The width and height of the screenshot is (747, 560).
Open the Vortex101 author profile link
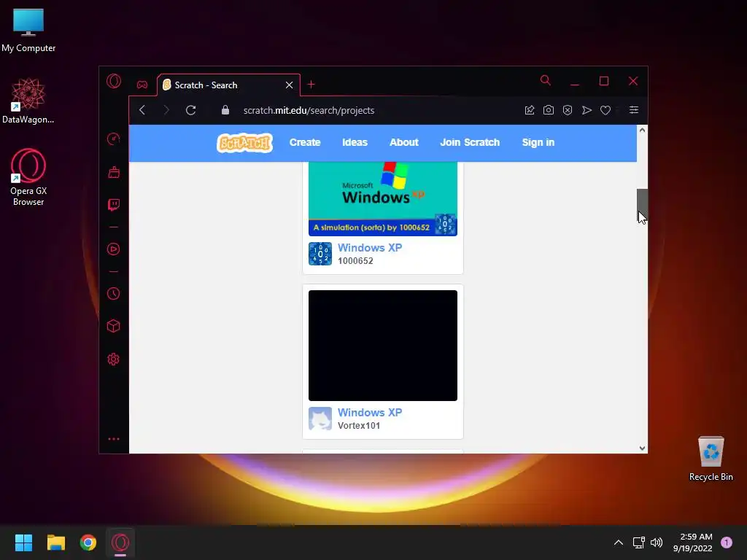[x=359, y=426]
